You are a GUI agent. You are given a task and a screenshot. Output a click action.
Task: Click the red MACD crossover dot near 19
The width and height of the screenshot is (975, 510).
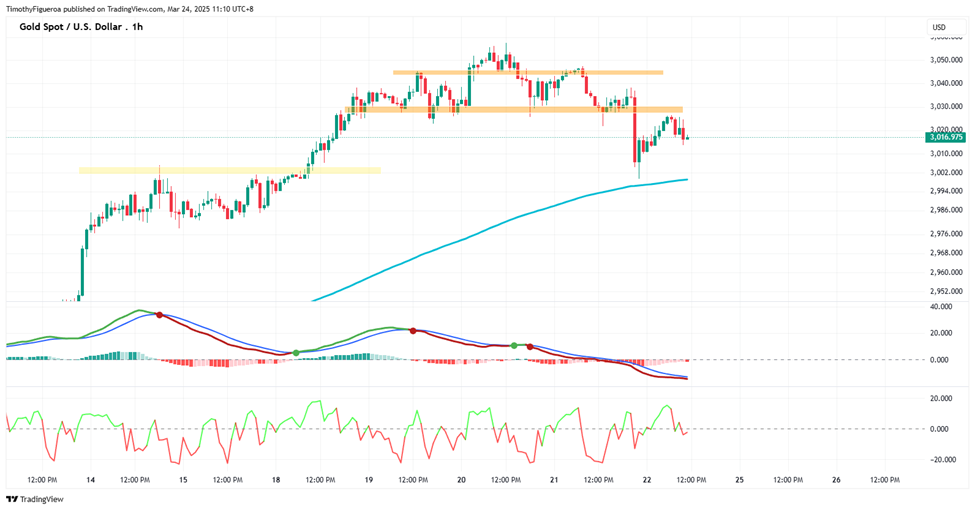(413, 331)
